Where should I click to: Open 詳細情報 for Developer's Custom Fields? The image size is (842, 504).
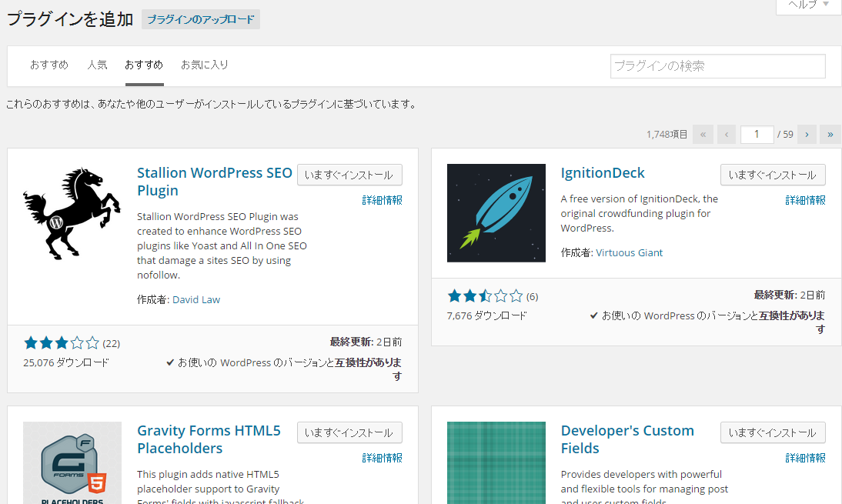805,458
